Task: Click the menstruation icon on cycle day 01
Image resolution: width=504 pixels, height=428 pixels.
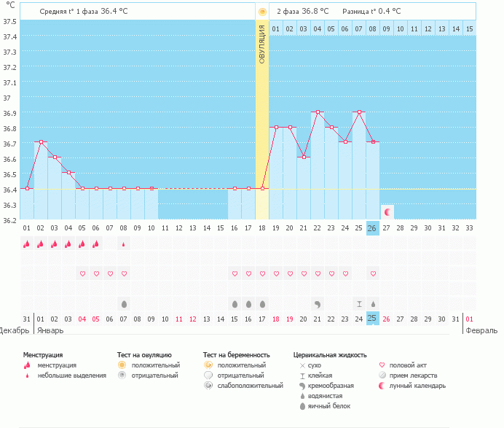Action: click(27, 244)
